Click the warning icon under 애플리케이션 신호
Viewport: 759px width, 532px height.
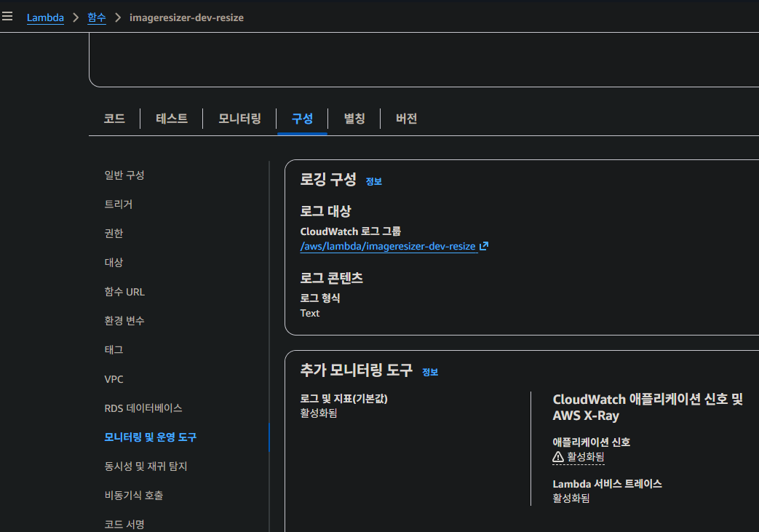click(557, 456)
